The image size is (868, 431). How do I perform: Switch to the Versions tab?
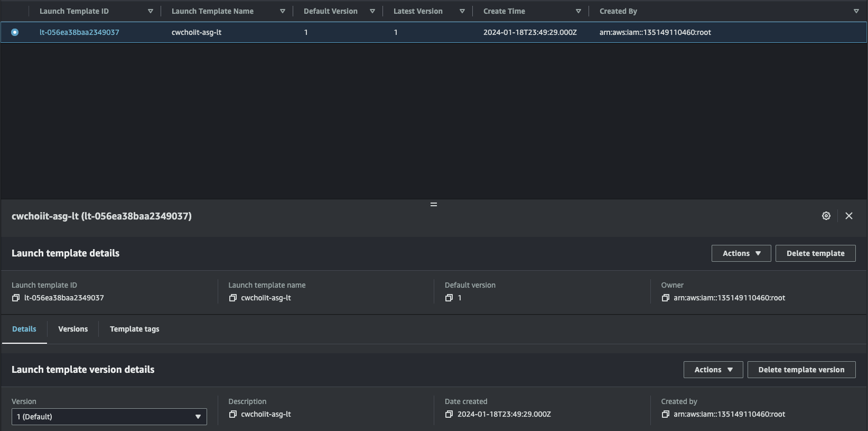click(73, 329)
